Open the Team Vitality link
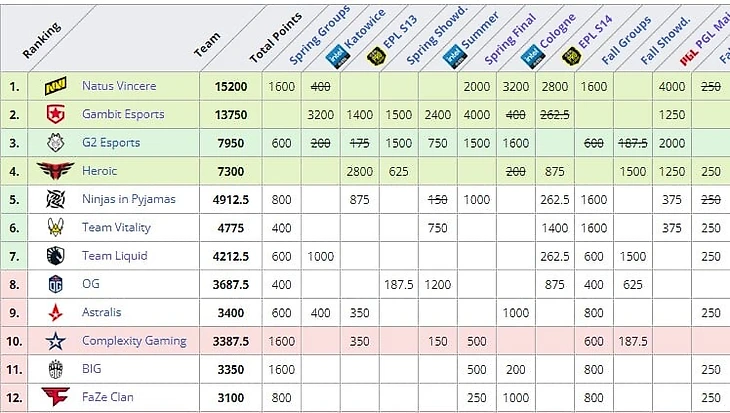 [116, 228]
